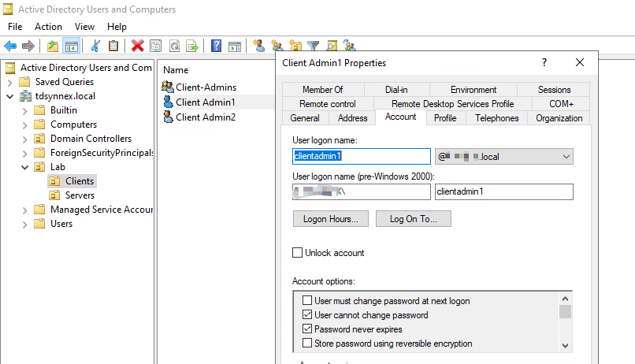Click the Servers OU folder icon
The height and width of the screenshot is (364, 635).
pyautogui.click(x=54, y=195)
